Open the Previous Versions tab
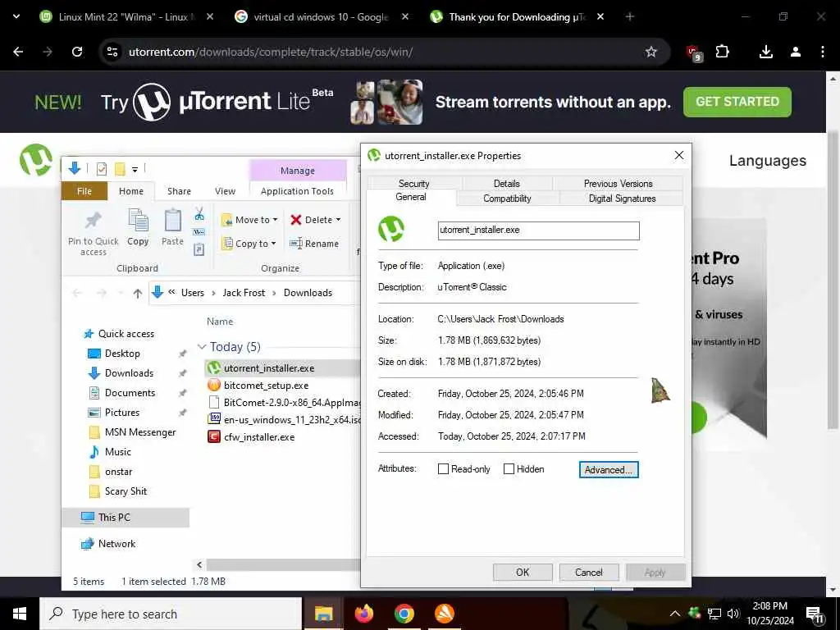This screenshot has width=840, height=630. (x=619, y=183)
